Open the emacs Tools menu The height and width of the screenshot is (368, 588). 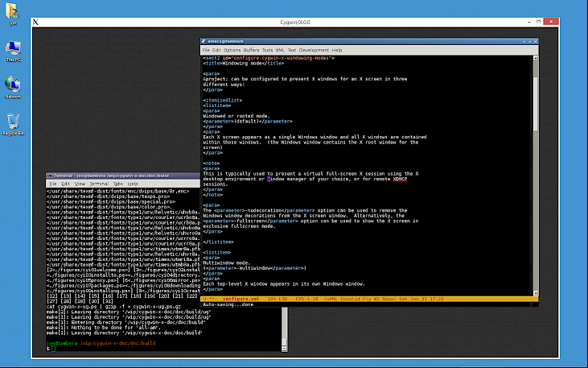267,50
